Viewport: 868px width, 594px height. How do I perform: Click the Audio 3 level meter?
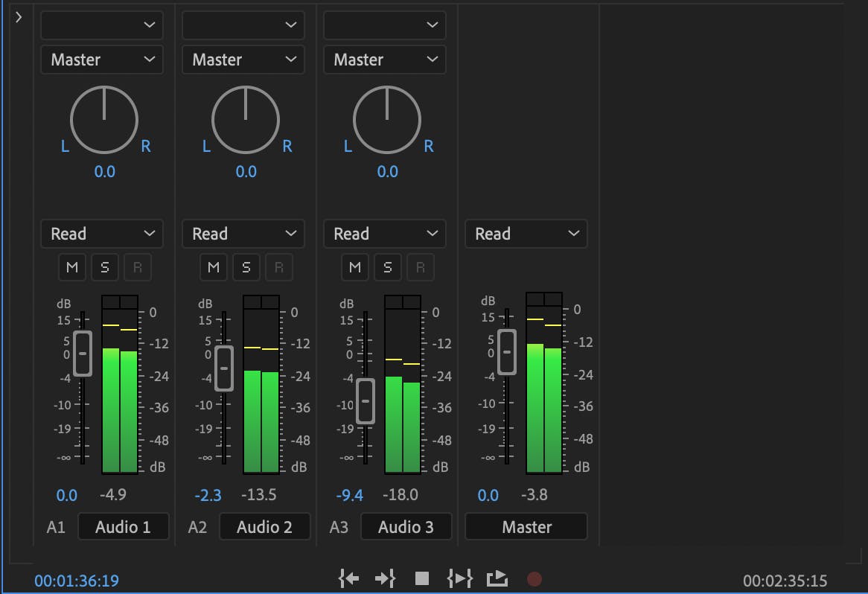(403, 385)
